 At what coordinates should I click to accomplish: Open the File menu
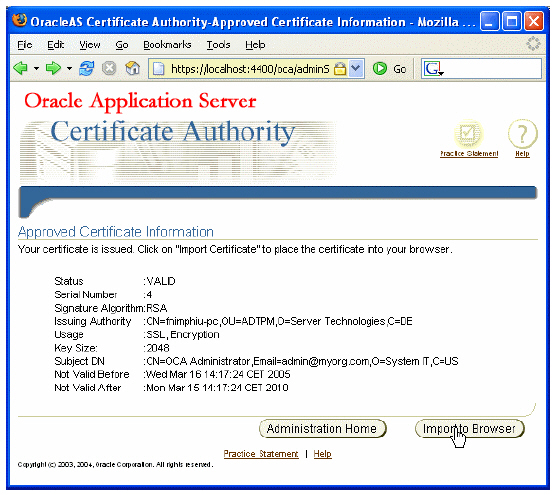coord(24,45)
